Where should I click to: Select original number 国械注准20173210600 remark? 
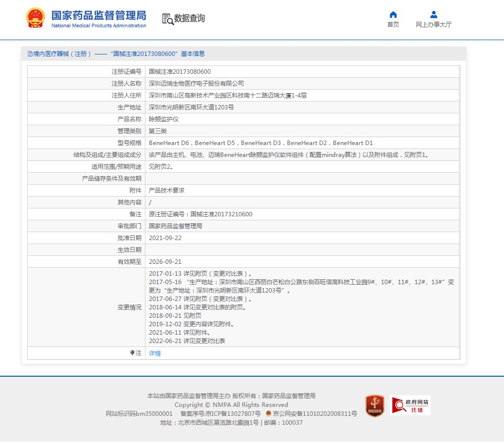tap(200, 214)
